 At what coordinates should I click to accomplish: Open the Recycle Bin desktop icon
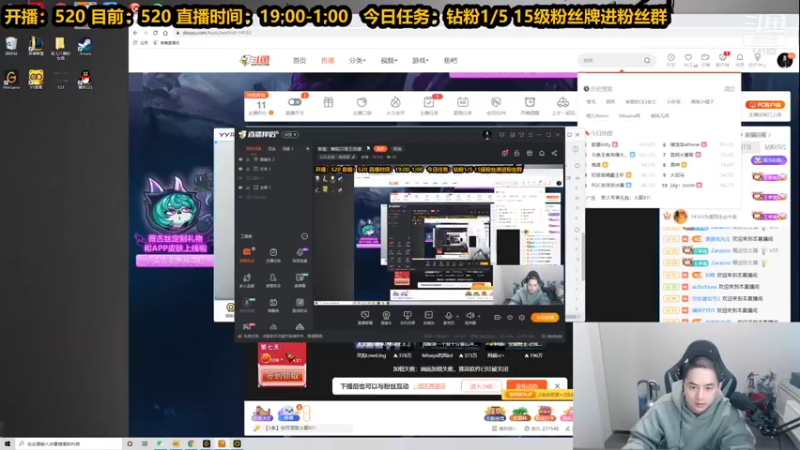[11, 45]
